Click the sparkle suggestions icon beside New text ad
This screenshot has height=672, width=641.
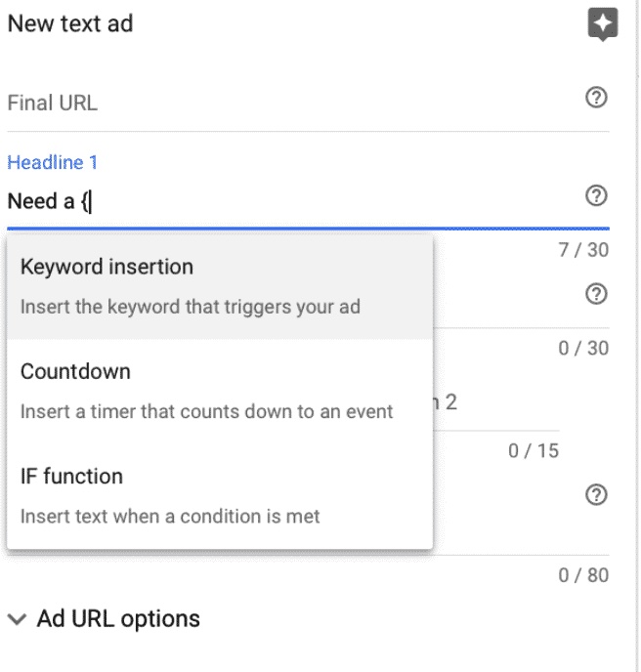[603, 24]
